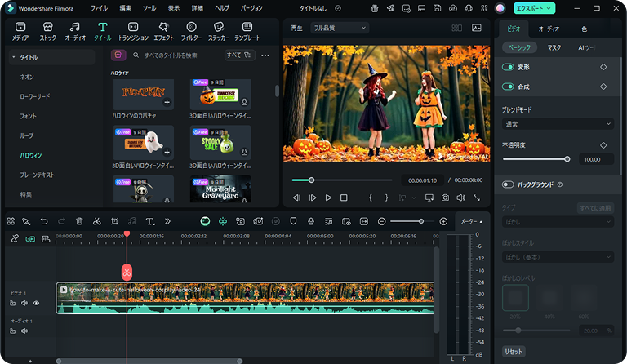Click the scissors split icon in timeline toolbar
The image size is (627, 364).
point(96,221)
